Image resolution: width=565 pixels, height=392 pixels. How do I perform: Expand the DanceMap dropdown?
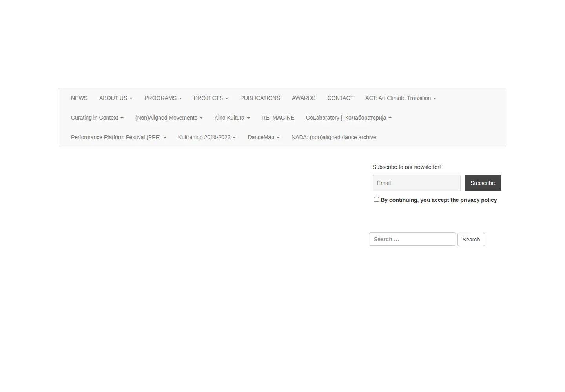coord(264,137)
